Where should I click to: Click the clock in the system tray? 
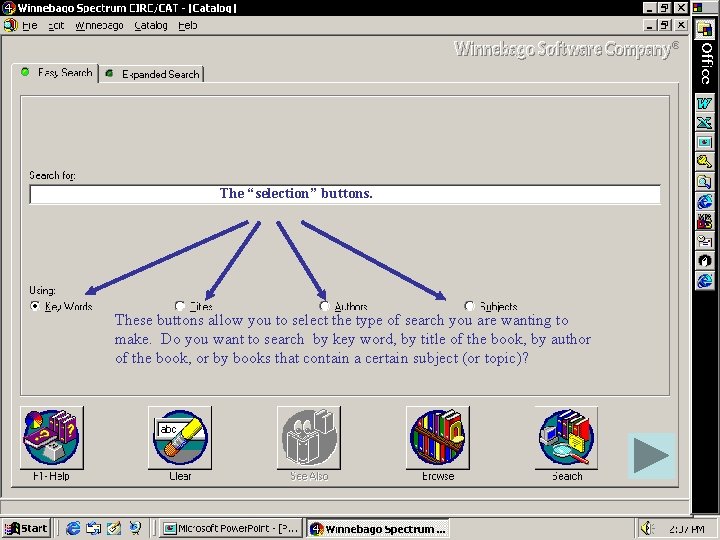click(x=686, y=529)
